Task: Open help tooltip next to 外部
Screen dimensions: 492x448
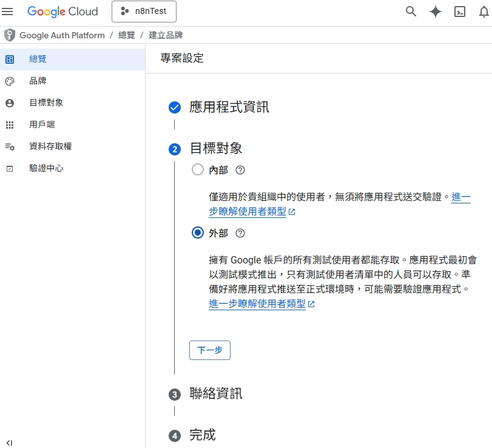Action: pyautogui.click(x=240, y=233)
